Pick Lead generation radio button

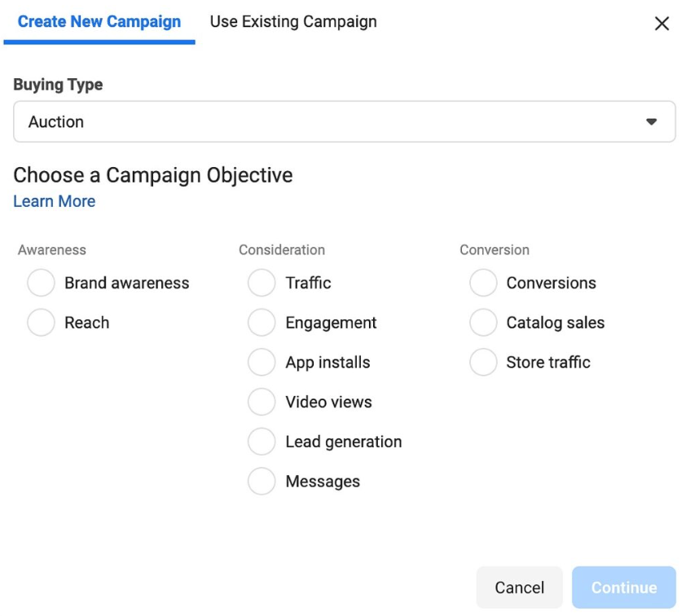tap(262, 442)
